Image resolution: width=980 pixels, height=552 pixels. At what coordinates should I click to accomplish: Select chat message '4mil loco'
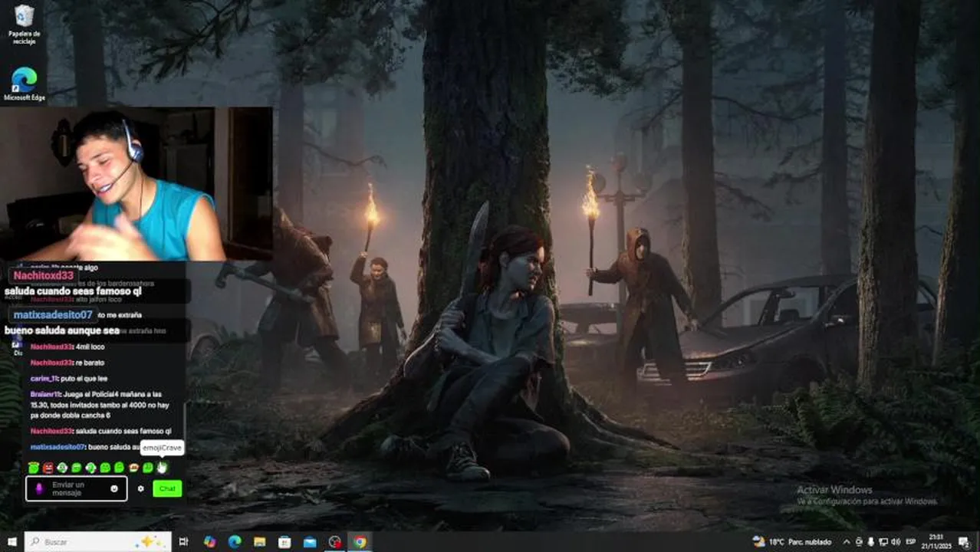[90, 347]
